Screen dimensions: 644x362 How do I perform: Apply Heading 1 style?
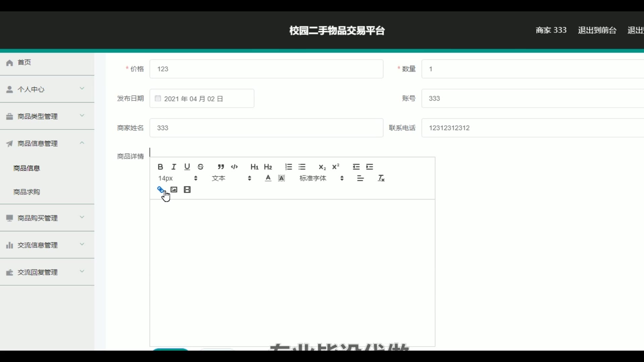254,167
